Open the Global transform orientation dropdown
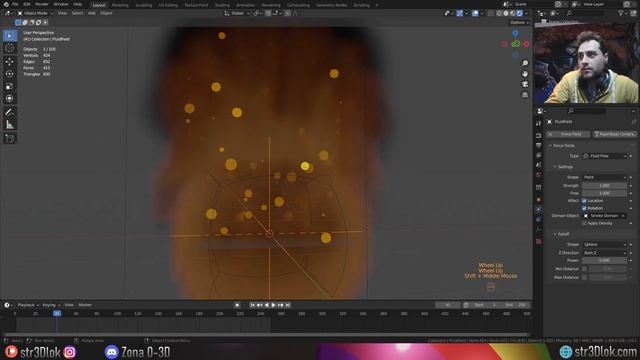This screenshot has width=640, height=360. tap(237, 13)
